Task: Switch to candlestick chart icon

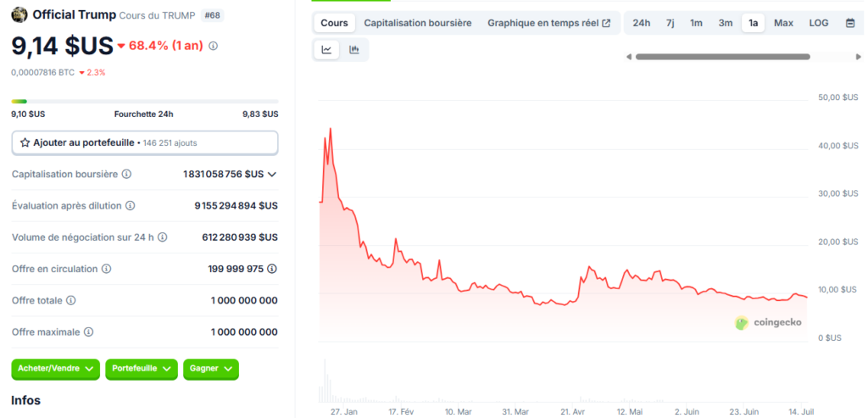Action: point(354,50)
